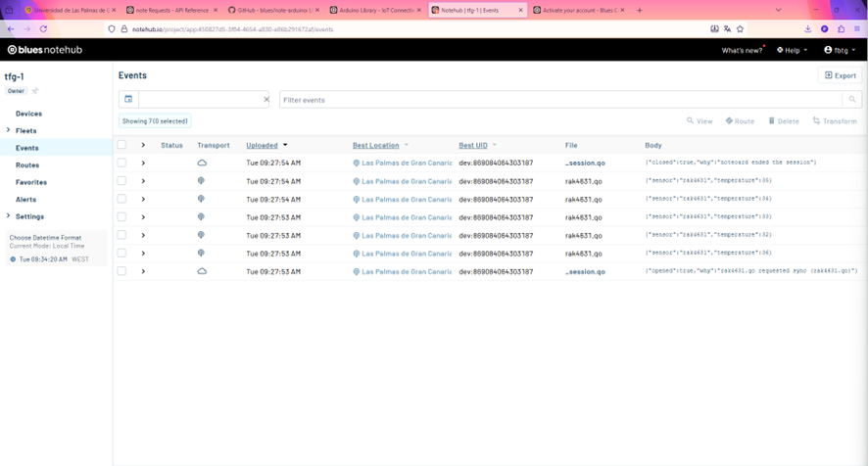The height and width of the screenshot is (466, 868).
Task: Expand all rows with the header chevron
Action: coord(143,145)
